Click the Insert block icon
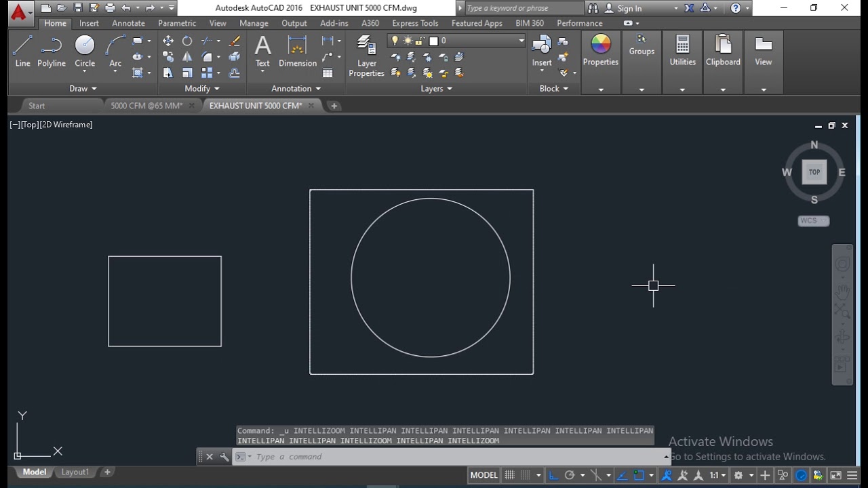This screenshot has width=868, height=488. 542,52
